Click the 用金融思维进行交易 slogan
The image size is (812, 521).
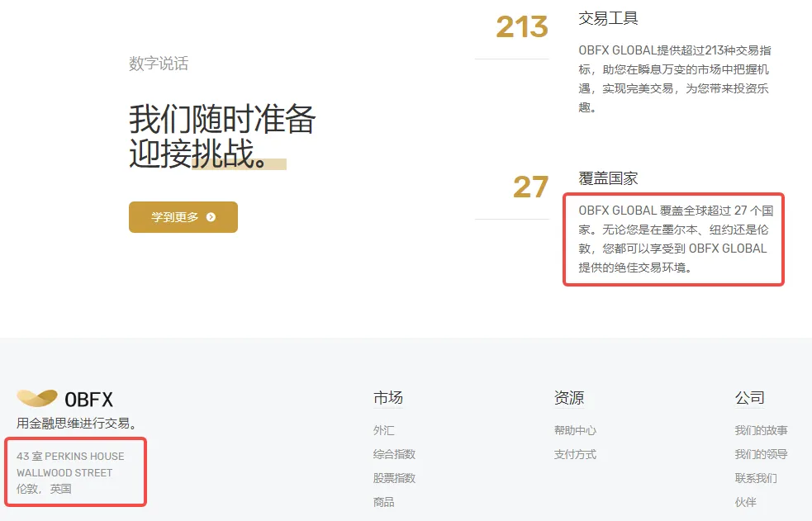(77, 424)
